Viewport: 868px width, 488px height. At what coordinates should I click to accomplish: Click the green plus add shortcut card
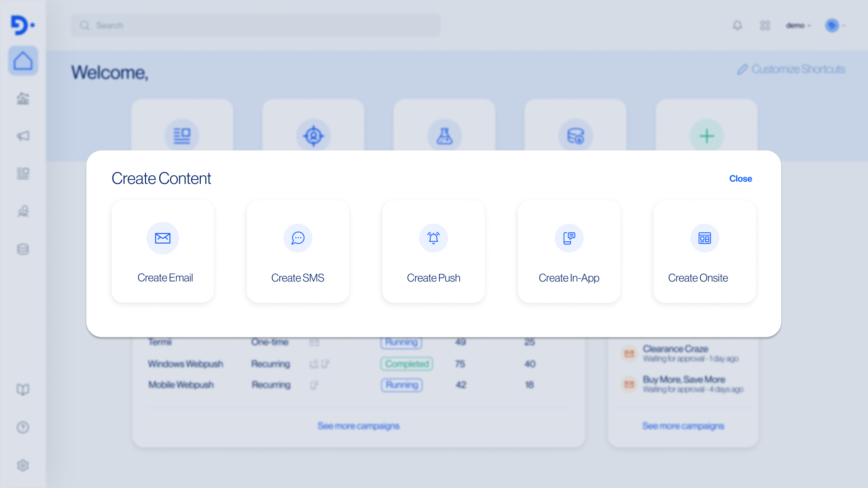pos(706,136)
